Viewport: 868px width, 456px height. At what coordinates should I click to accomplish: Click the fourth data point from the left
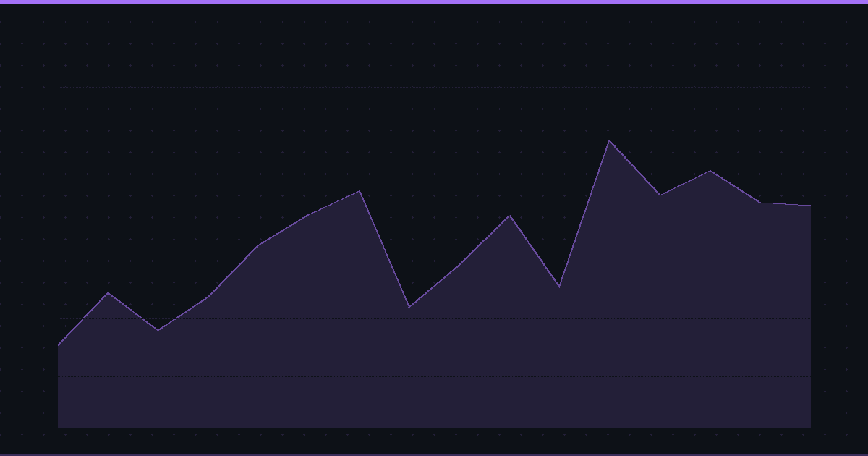pos(208,297)
